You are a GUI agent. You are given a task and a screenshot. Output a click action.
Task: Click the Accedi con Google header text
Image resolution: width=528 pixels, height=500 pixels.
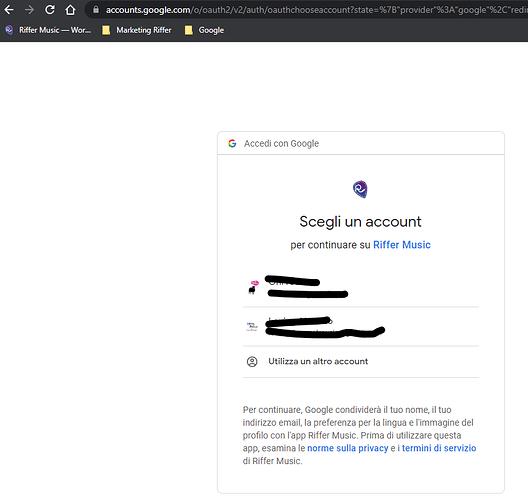282,143
